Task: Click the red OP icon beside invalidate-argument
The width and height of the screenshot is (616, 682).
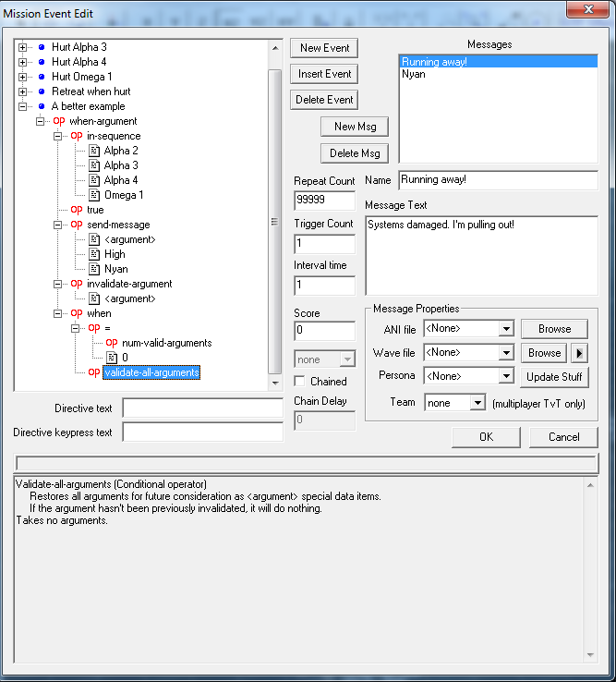Action: pyautogui.click(x=77, y=284)
